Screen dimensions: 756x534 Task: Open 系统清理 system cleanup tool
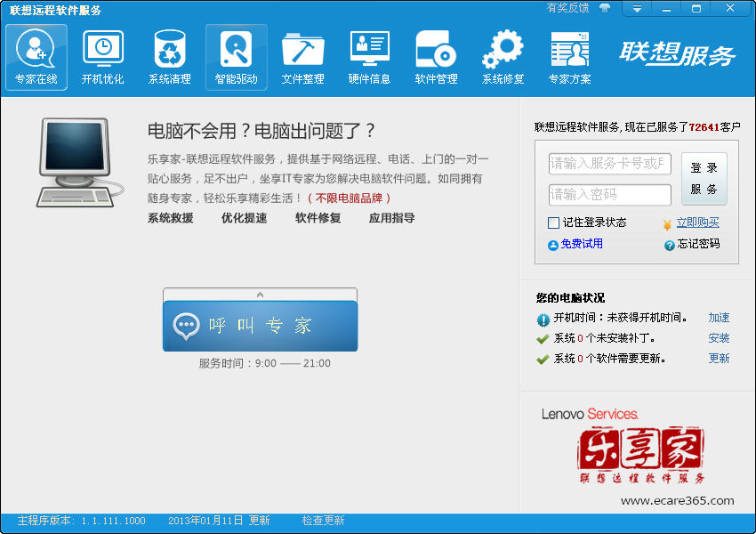[169, 56]
